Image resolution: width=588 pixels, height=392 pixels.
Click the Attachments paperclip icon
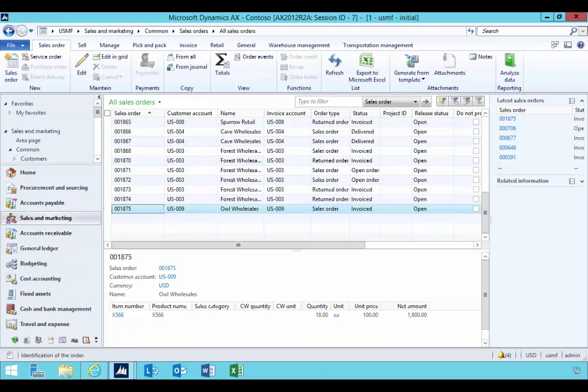coord(449,61)
